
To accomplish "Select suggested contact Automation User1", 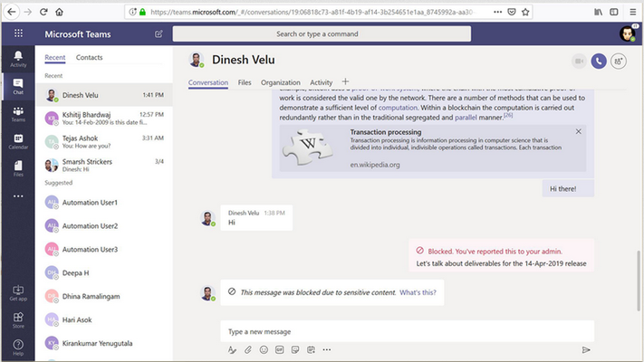I will tap(104, 203).
